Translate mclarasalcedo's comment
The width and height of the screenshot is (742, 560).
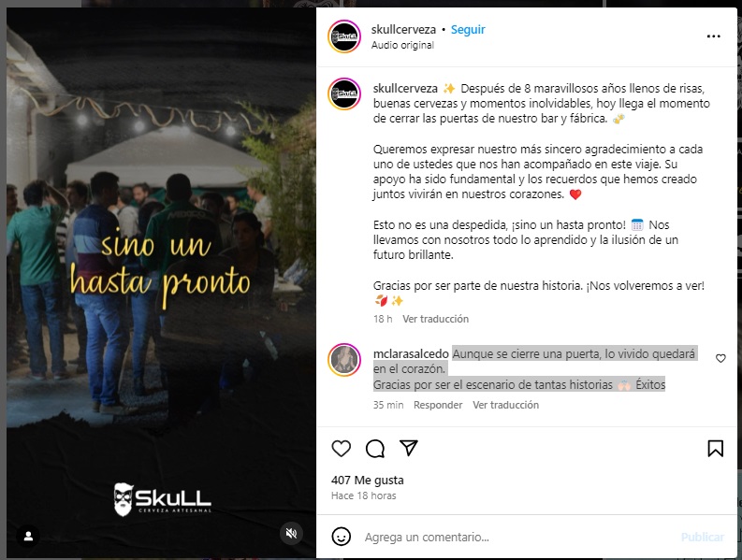click(505, 406)
